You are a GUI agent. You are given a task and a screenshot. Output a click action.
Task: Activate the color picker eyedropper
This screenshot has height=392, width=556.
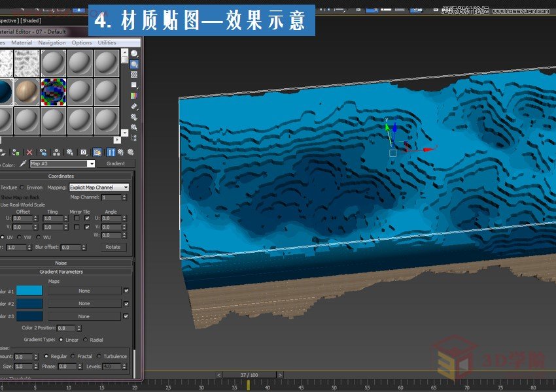pyautogui.click(x=22, y=163)
